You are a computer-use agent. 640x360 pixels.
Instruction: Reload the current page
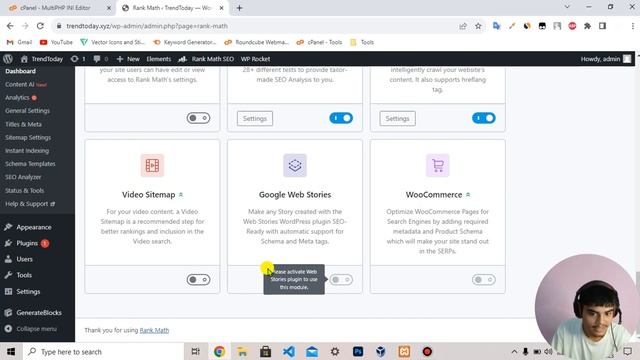click(40, 26)
